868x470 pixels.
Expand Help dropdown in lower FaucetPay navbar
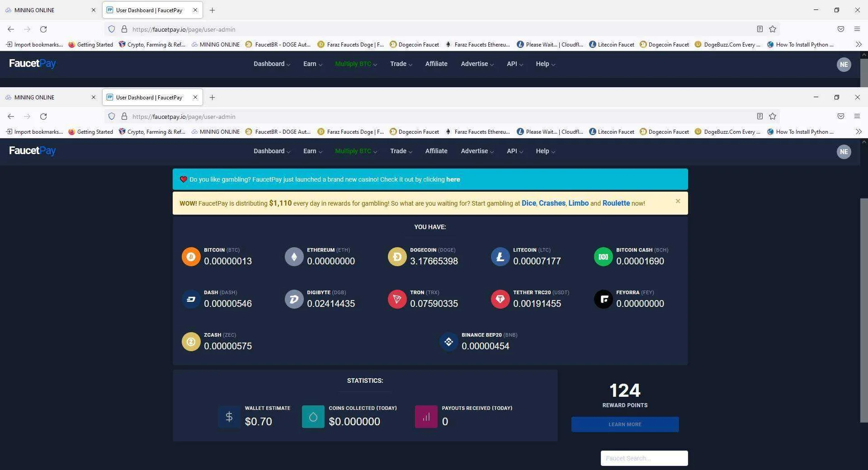[545, 151]
